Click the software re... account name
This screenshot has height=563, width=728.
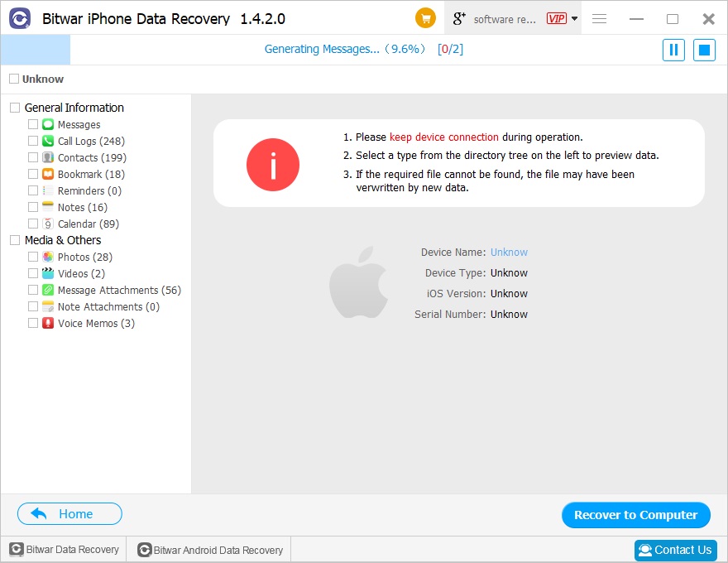coord(505,20)
